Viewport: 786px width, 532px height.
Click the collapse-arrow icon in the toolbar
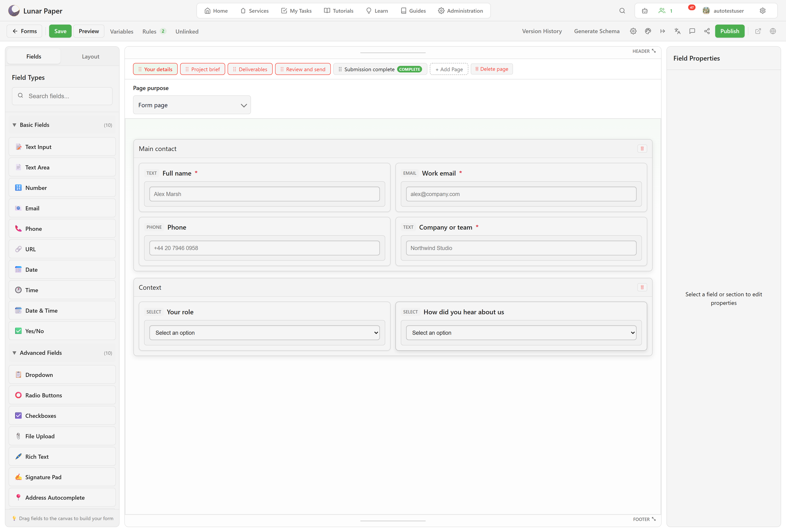click(x=663, y=31)
